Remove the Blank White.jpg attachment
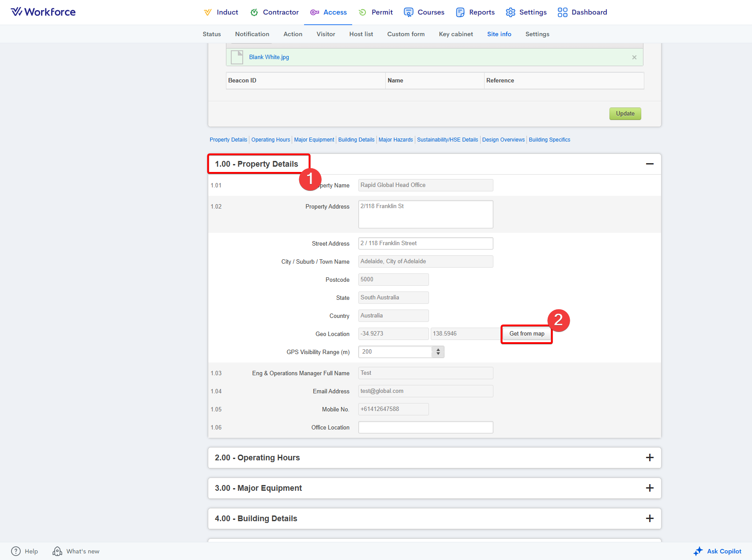The width and height of the screenshot is (752, 560). coord(634,57)
